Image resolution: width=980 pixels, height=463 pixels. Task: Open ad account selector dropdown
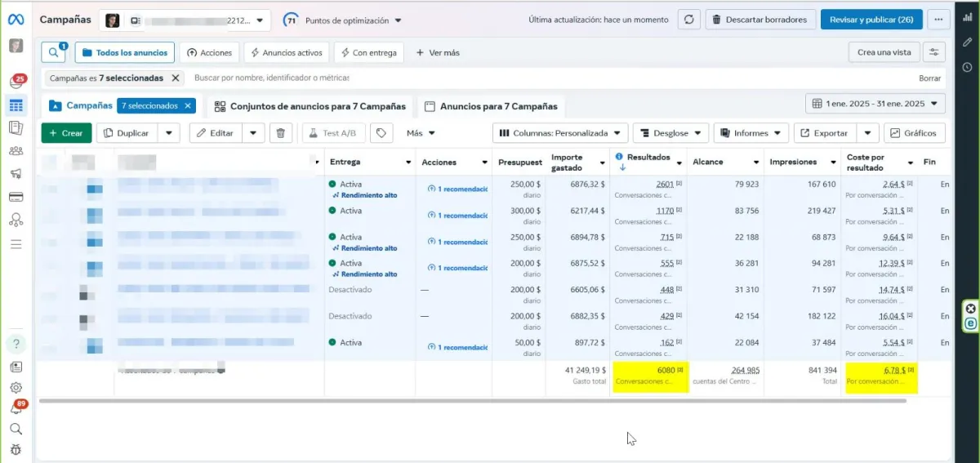(x=185, y=20)
